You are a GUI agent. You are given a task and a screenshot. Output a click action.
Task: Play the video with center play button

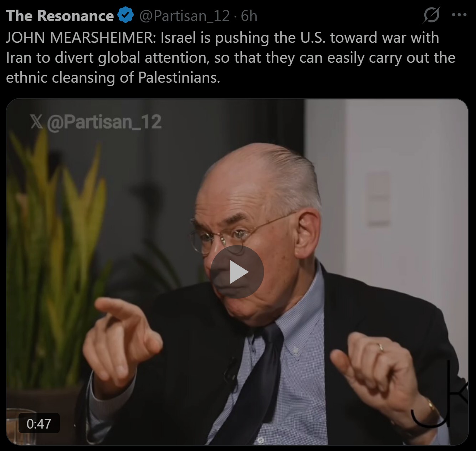237,272
